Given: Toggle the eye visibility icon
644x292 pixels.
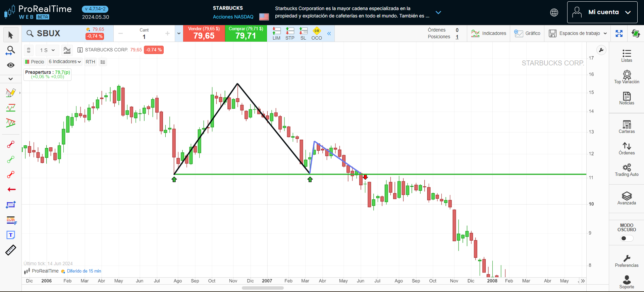Looking at the screenshot, I should point(11,65).
